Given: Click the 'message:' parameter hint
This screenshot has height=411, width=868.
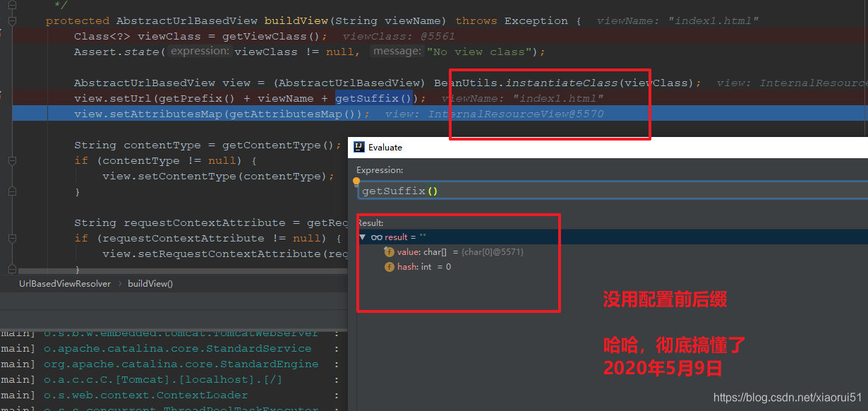Looking at the screenshot, I should coord(397,51).
